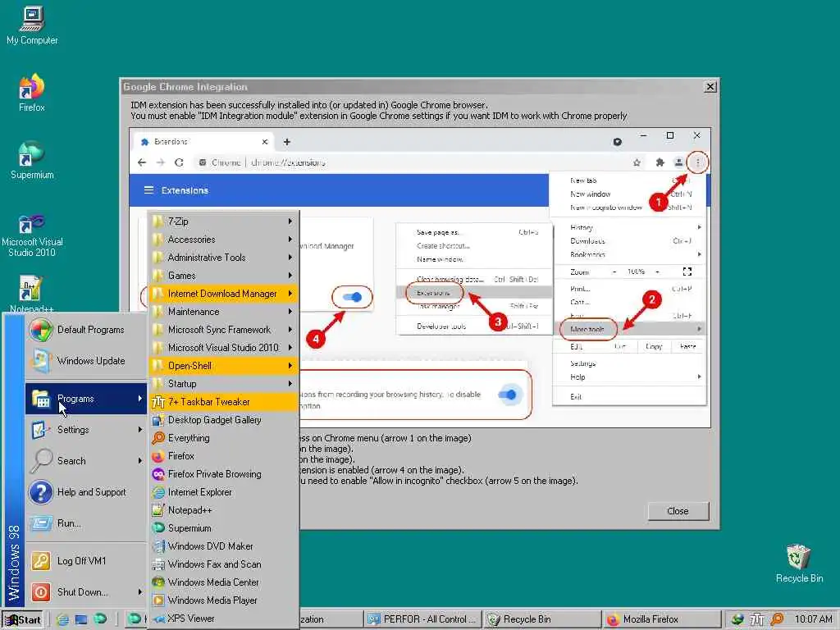Expand the 7-Zip programs folder
Screen dimensions: 840x630
(x=223, y=221)
